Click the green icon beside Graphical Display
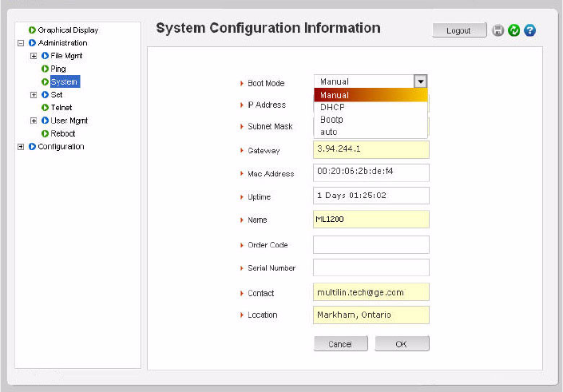The height and width of the screenshot is (392, 563). click(x=32, y=30)
